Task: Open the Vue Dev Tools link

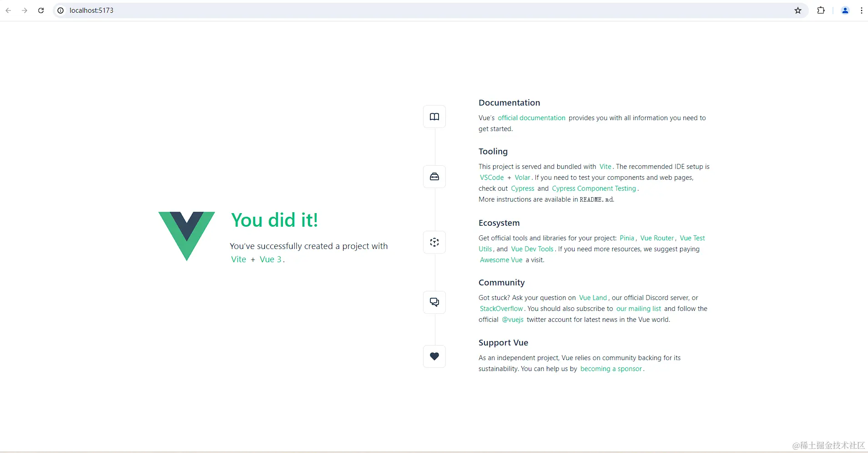Action: pyautogui.click(x=532, y=249)
